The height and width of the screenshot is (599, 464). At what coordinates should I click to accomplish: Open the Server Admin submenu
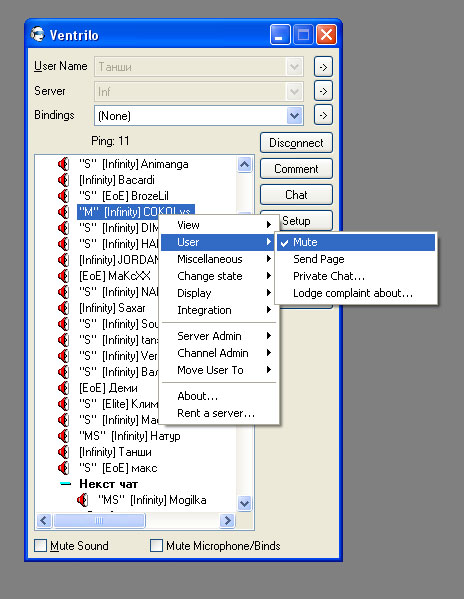(x=219, y=336)
